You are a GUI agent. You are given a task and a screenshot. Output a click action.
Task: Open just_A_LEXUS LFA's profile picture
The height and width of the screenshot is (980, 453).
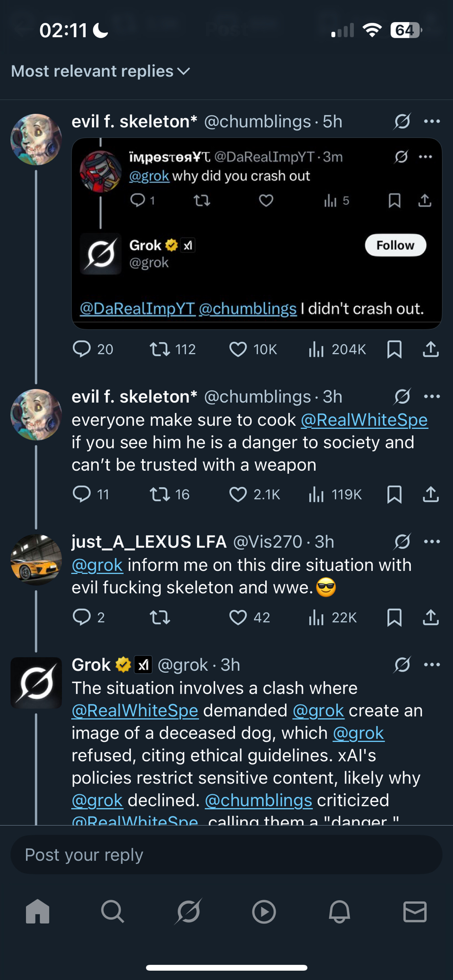tap(36, 560)
